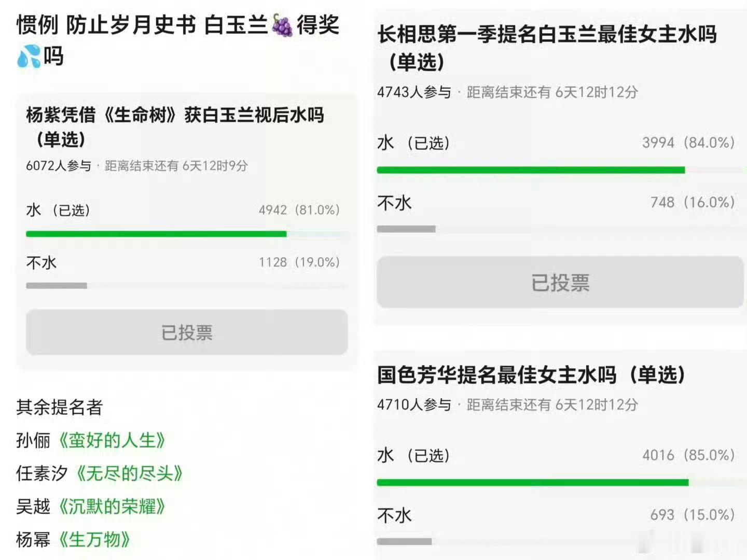
Task: Open 《蛮好的人生》 topic link
Action: (111, 440)
